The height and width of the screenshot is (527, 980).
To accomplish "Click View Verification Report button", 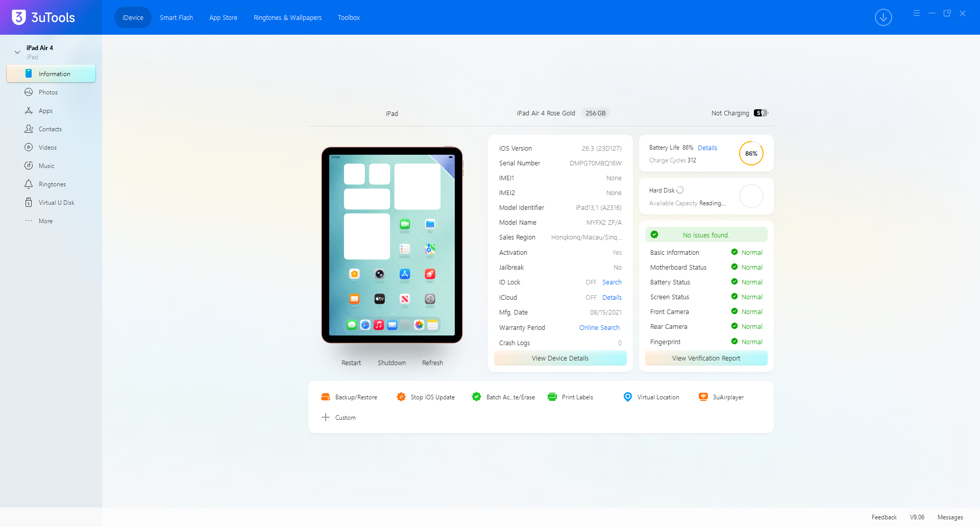I will [x=706, y=358].
